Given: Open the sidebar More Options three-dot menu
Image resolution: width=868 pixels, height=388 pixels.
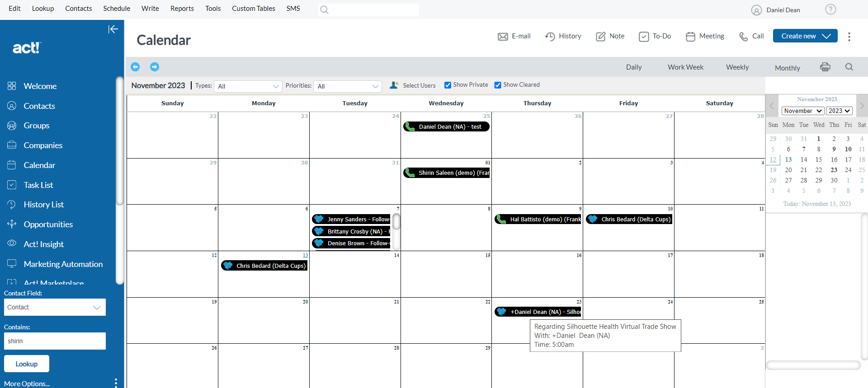Looking at the screenshot, I should click(x=116, y=383).
